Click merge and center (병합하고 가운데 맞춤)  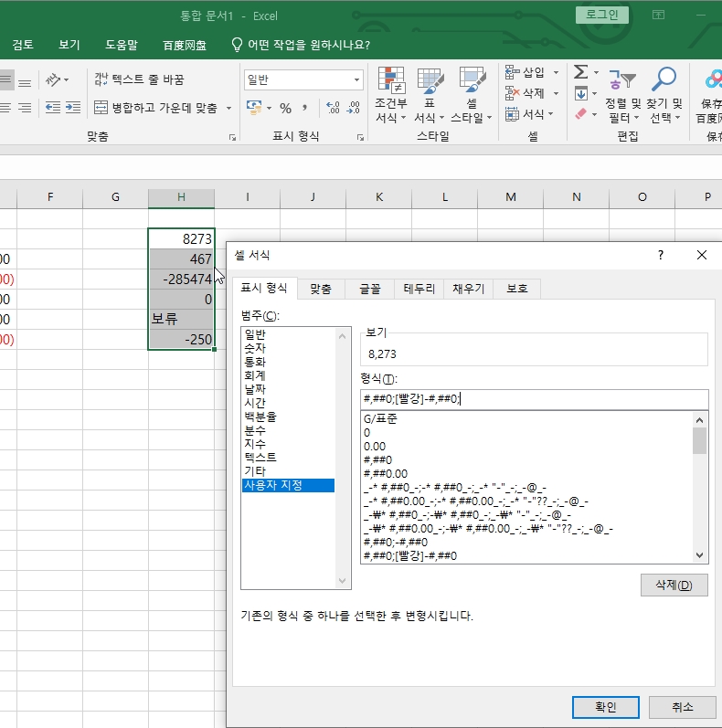pos(155,108)
